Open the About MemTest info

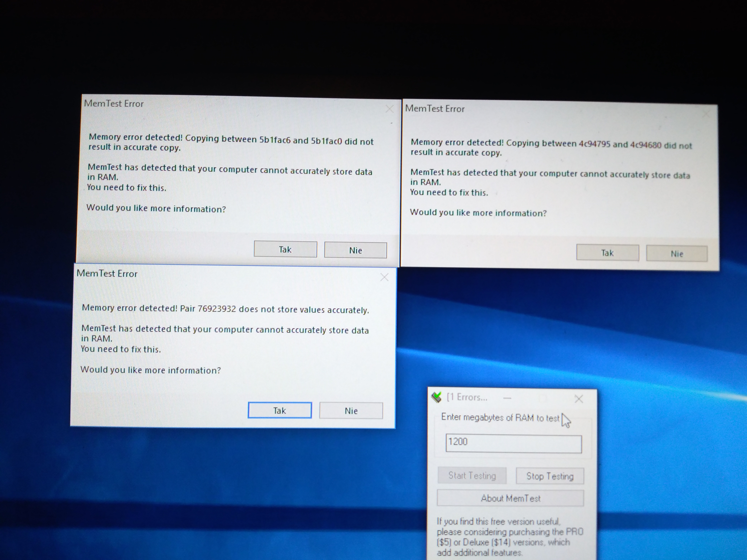510,498
